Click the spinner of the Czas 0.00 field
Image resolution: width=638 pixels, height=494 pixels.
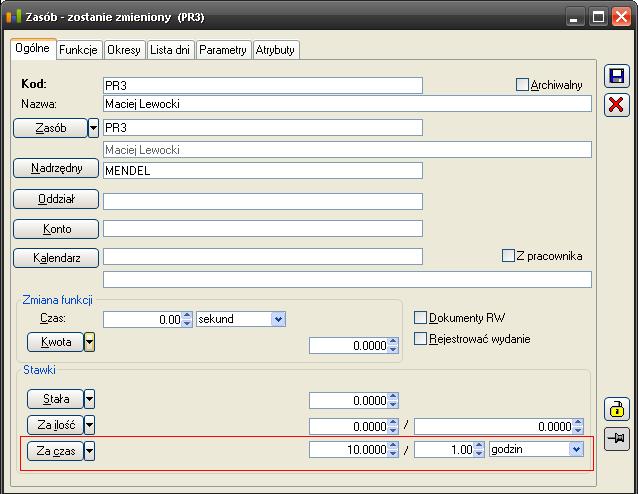point(187,319)
